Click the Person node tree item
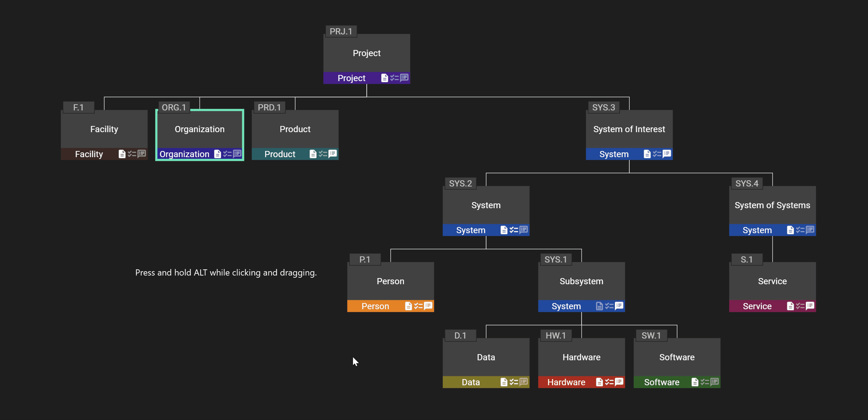This screenshot has width=868, height=420. pos(391,281)
